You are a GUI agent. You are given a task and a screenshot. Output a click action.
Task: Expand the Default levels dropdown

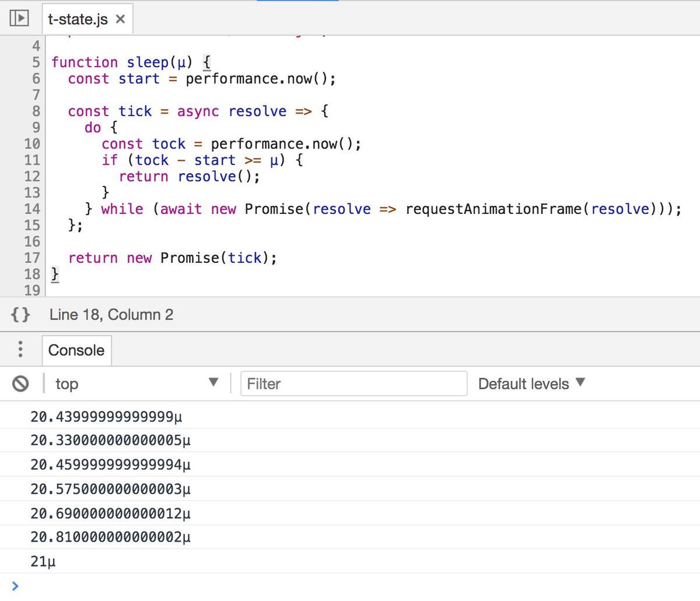pos(531,384)
